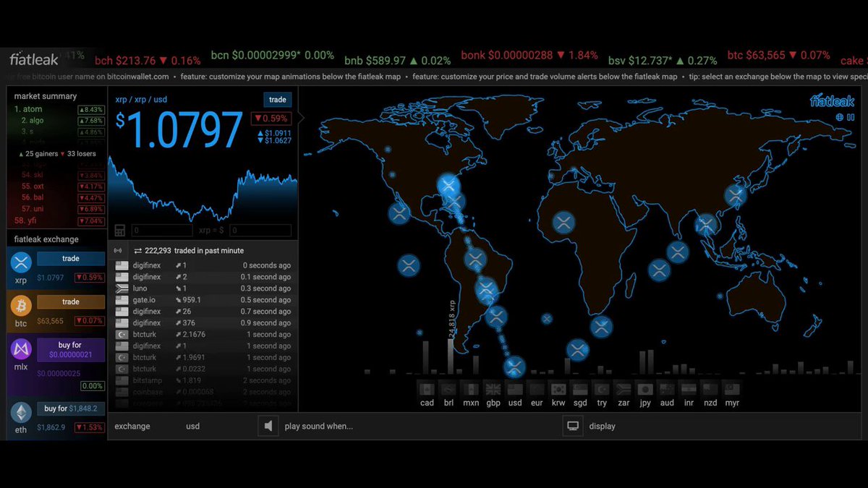Select the jpy currency flag
The image size is (868, 488).
pos(645,389)
